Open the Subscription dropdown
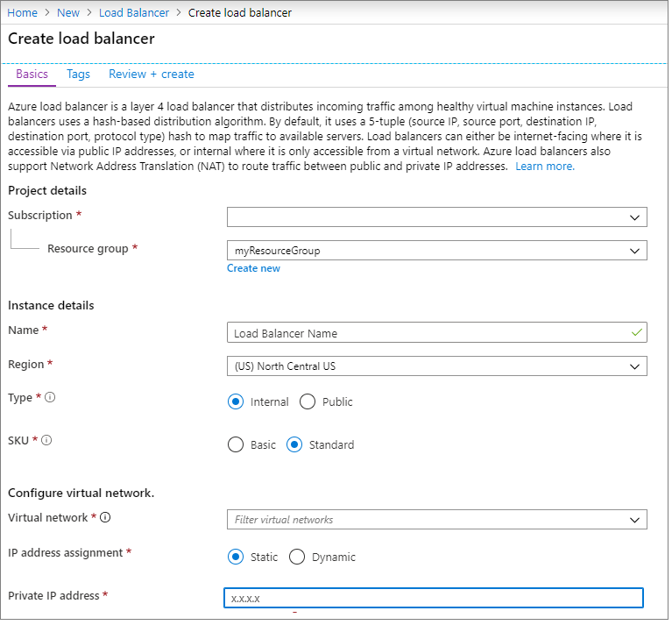The height and width of the screenshot is (625, 672). coord(436,217)
